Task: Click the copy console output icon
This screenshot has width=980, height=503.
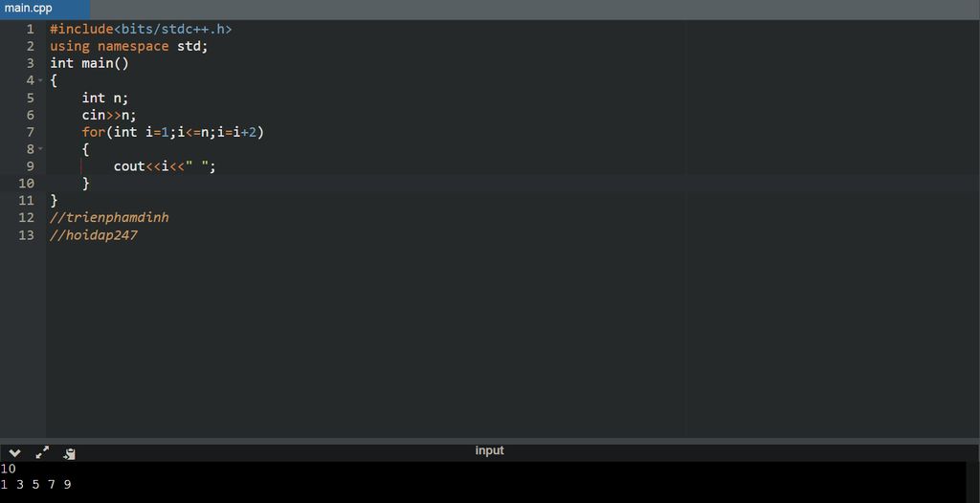Action: 69,453
